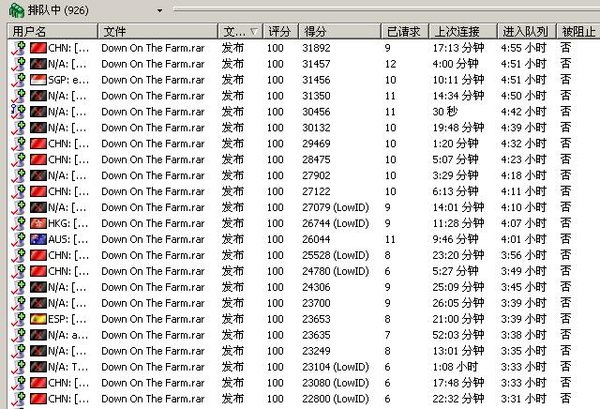Click the client status icon in the SGP row

18,80
